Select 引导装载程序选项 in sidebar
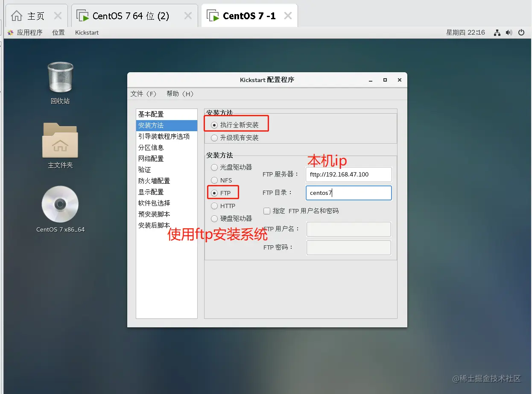Viewport: 532px width, 394px height. [x=167, y=137]
